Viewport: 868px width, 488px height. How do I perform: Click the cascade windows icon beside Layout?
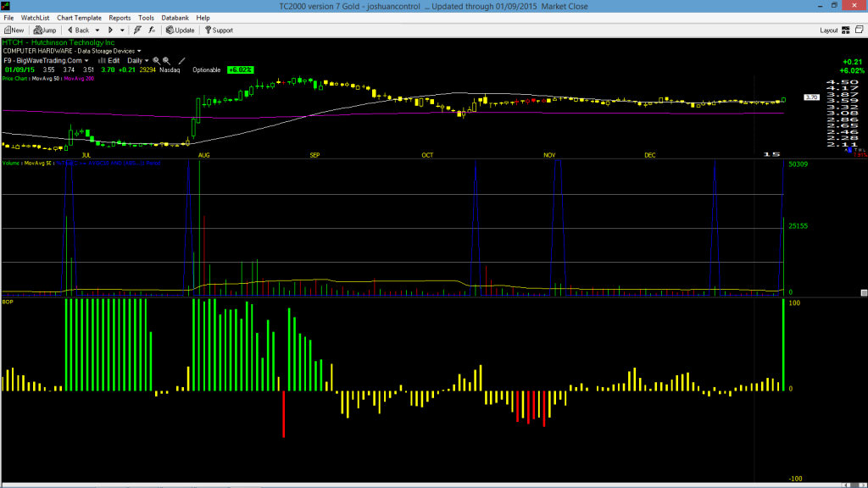[860, 30]
